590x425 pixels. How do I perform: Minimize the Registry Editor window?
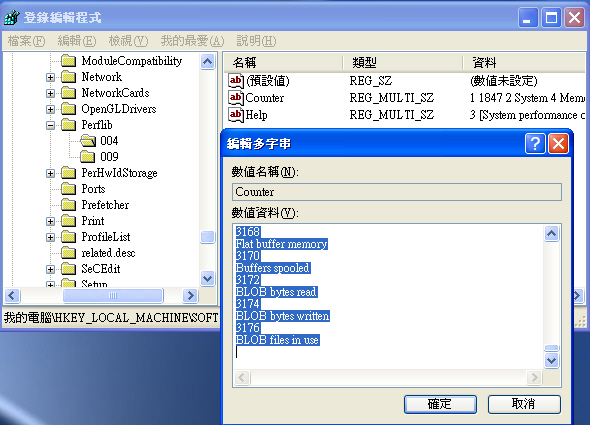click(x=528, y=17)
